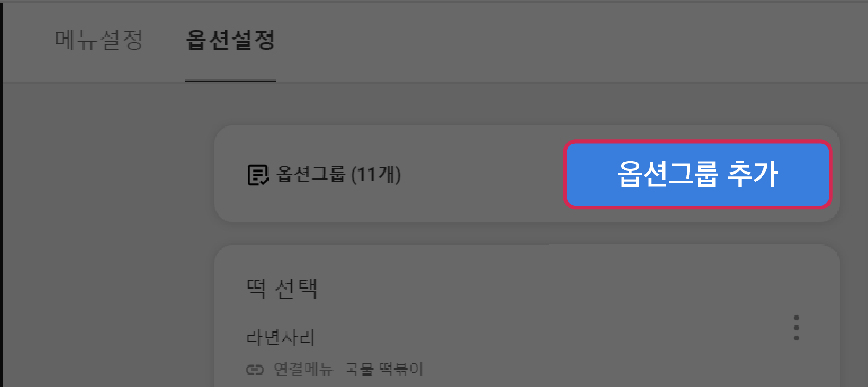Image resolution: width=868 pixels, height=387 pixels.
Task: Click the 옵션그룹 (11개) count label
Action: pos(338,175)
